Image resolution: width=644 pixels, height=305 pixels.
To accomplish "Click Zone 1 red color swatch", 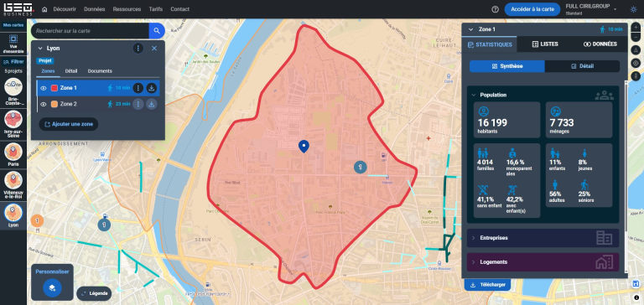I will [55, 88].
